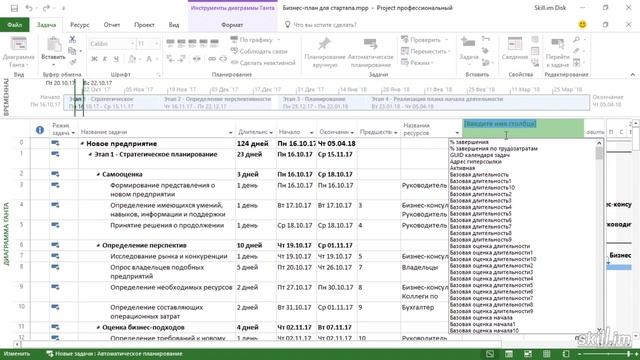Click the Save icon in quick access toolbar

[14, 8]
